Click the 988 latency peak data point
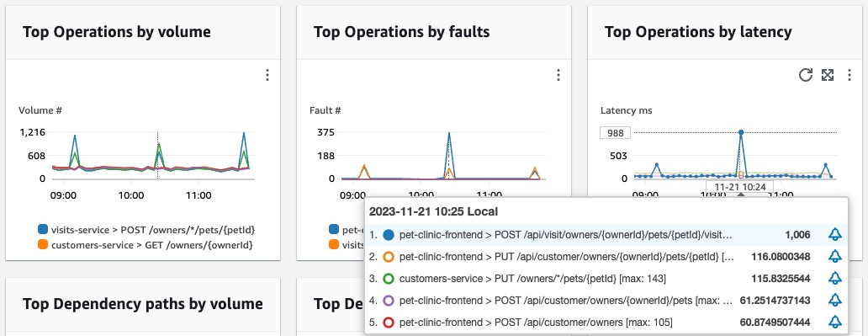 tap(741, 132)
